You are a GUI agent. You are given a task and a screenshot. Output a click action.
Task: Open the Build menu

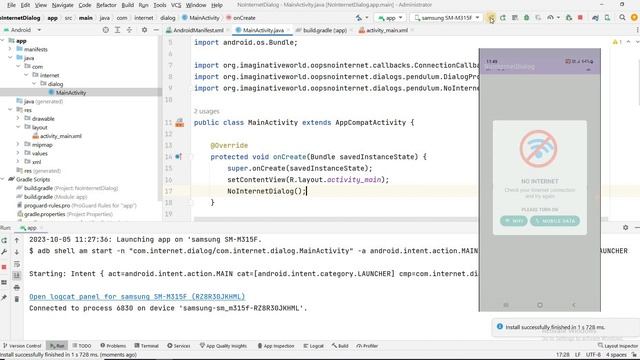128,5
